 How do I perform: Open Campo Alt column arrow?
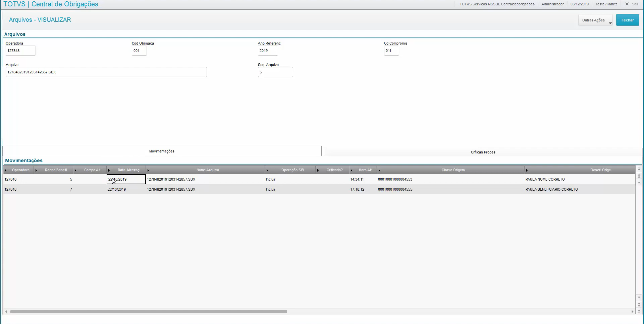(75, 170)
